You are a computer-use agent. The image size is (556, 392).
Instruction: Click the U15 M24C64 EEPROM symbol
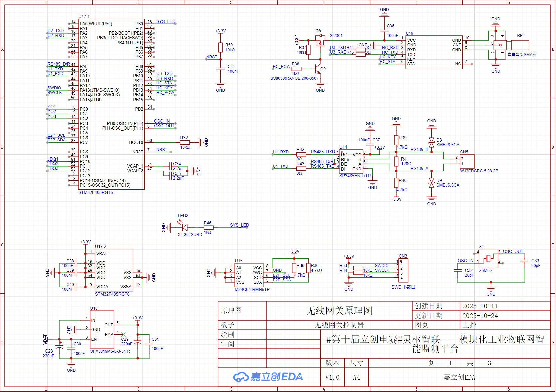pyautogui.click(x=249, y=275)
